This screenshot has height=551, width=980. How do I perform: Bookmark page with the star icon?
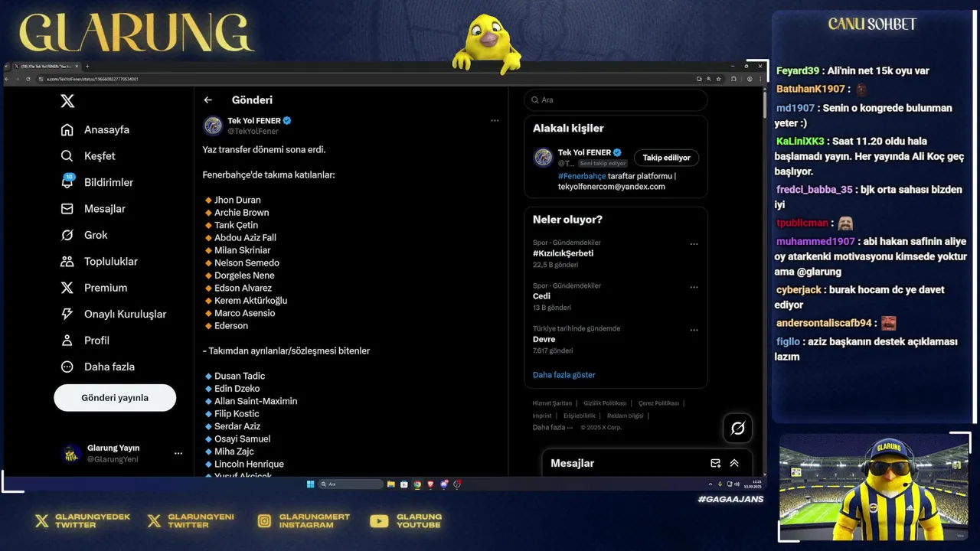coord(719,79)
